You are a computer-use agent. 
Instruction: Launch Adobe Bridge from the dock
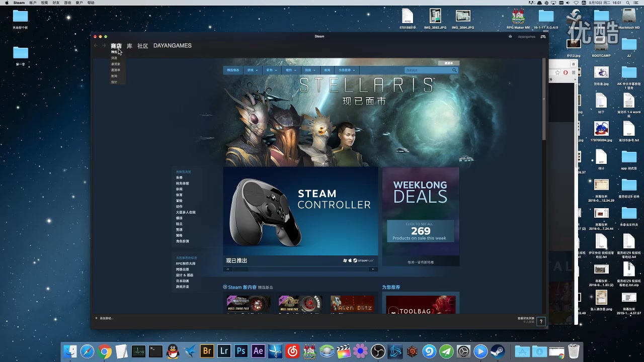coord(207,351)
